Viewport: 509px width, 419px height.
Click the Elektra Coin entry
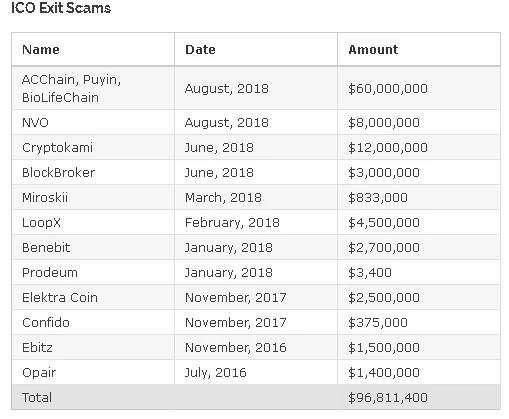[60, 297]
